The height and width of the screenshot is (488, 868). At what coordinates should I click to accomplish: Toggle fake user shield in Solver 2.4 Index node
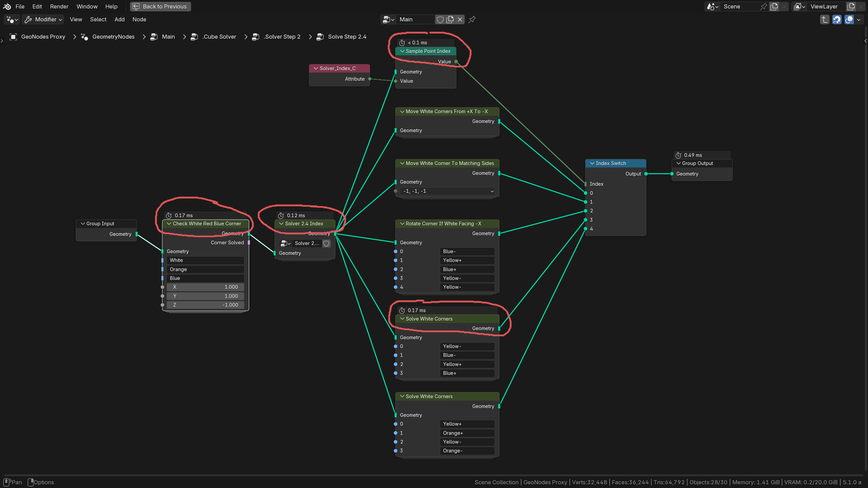click(x=326, y=243)
